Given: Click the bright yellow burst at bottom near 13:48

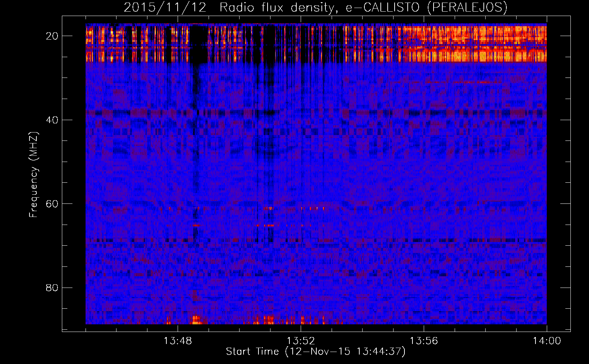Looking at the screenshot, I should click(x=197, y=320).
